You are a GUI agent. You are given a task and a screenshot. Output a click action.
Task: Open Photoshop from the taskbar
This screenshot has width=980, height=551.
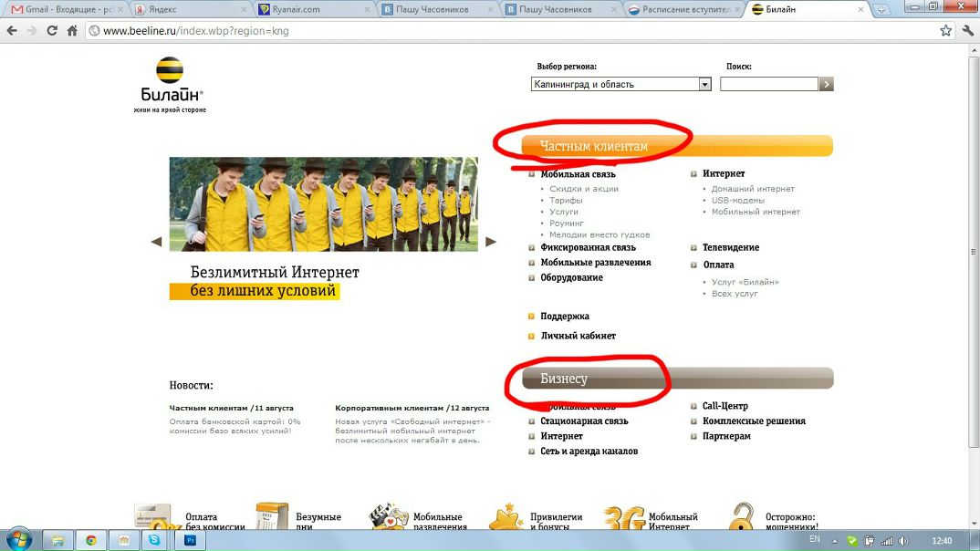click(x=191, y=540)
